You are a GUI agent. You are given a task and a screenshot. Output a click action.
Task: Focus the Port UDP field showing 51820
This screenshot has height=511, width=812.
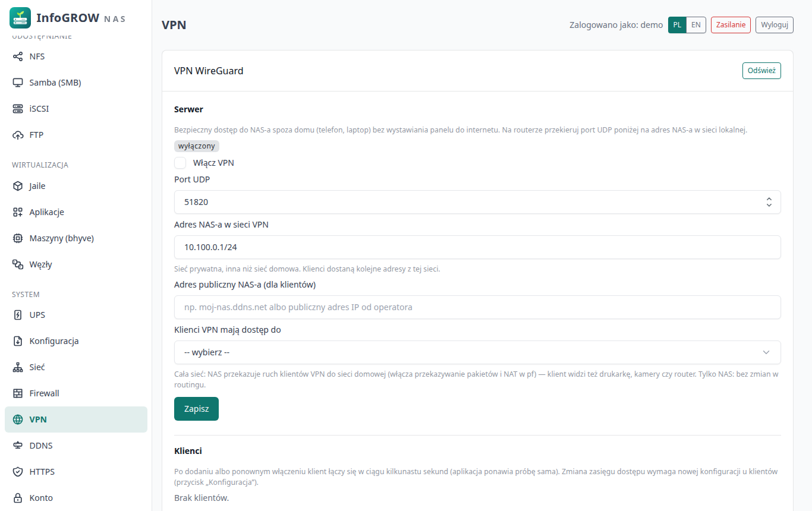[x=477, y=202]
